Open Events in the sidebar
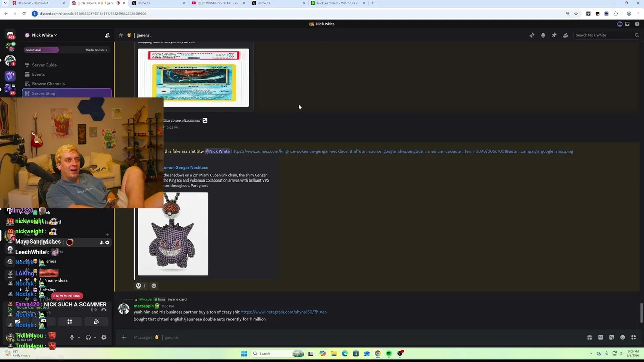 pos(67,74)
